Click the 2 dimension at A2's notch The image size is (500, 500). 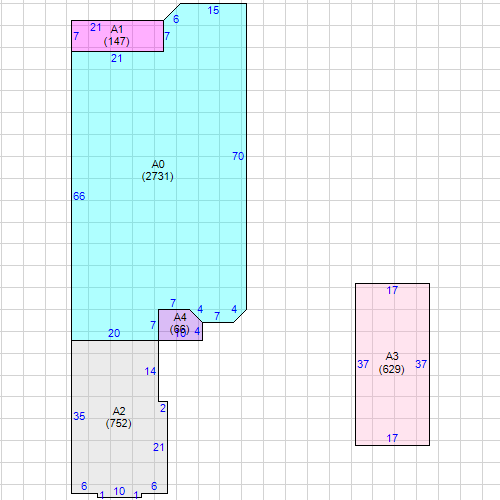tap(163, 408)
